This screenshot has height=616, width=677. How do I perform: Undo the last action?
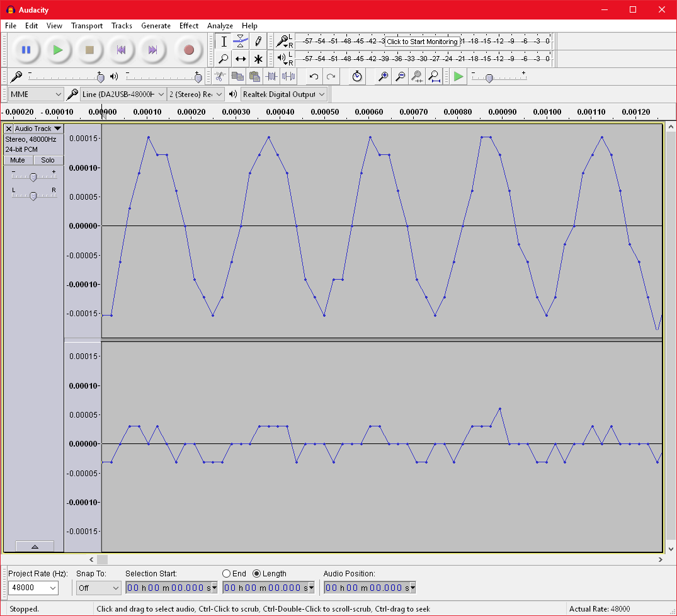click(x=314, y=77)
